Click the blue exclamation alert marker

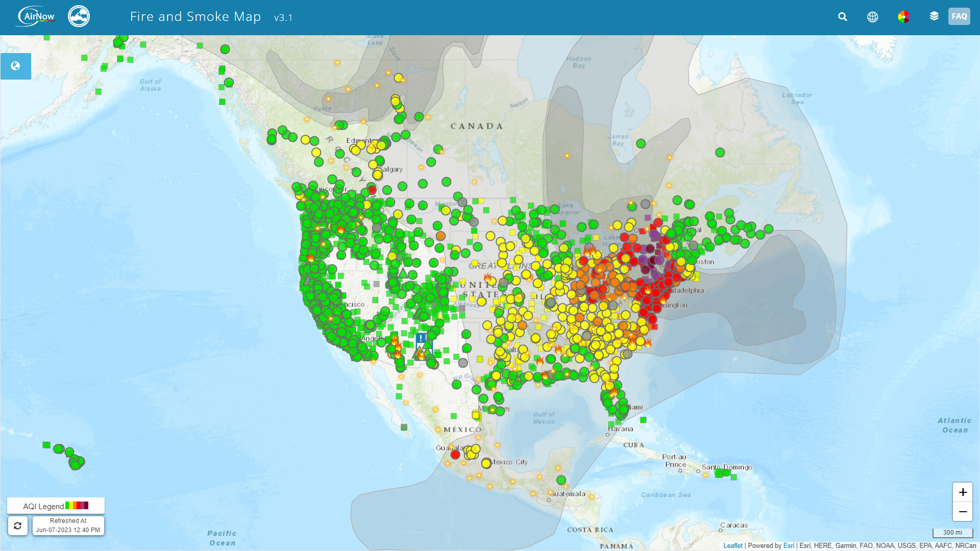tap(421, 338)
